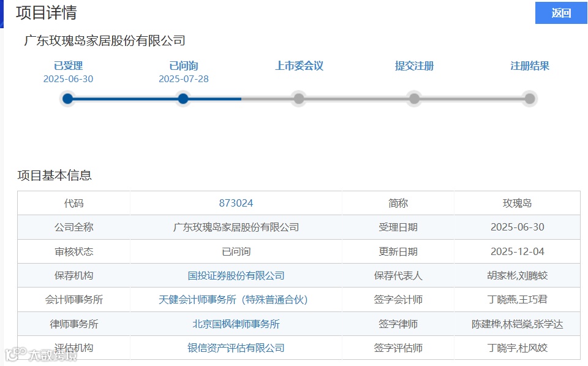Click the 项目基本信息 section heading
Viewport: 588px width, 366px height.
55,175
